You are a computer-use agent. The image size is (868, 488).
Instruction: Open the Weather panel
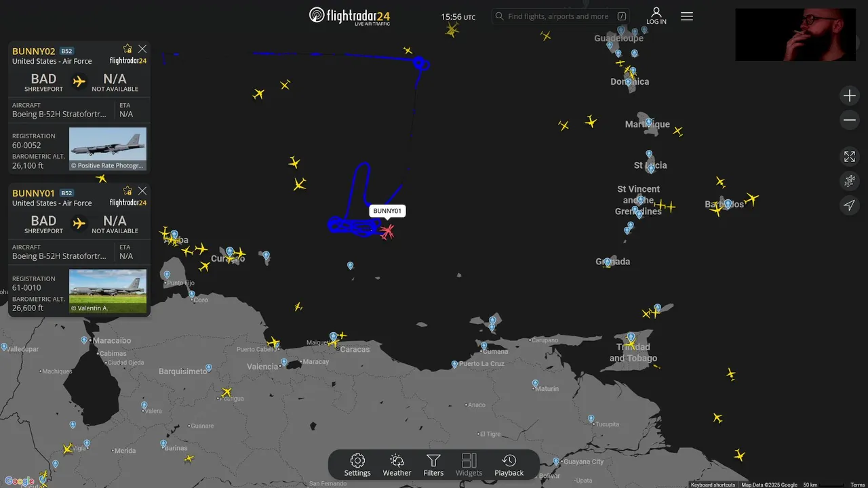point(397,466)
